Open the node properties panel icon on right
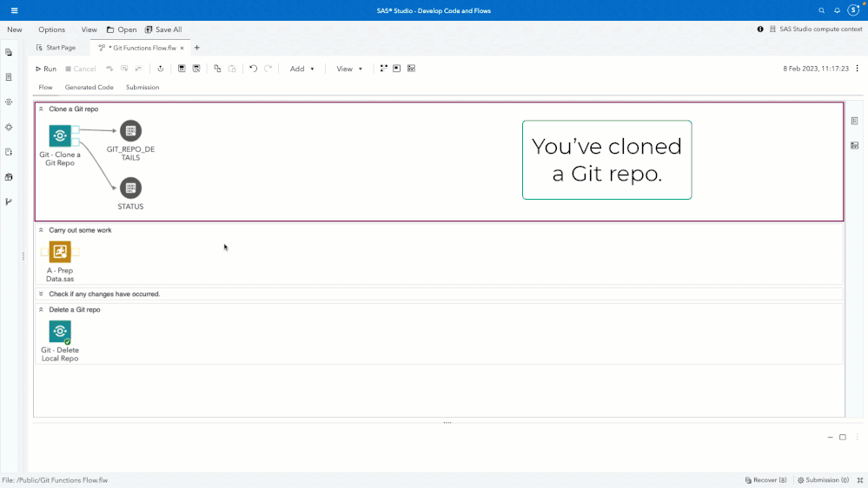The image size is (868, 488). [855, 121]
